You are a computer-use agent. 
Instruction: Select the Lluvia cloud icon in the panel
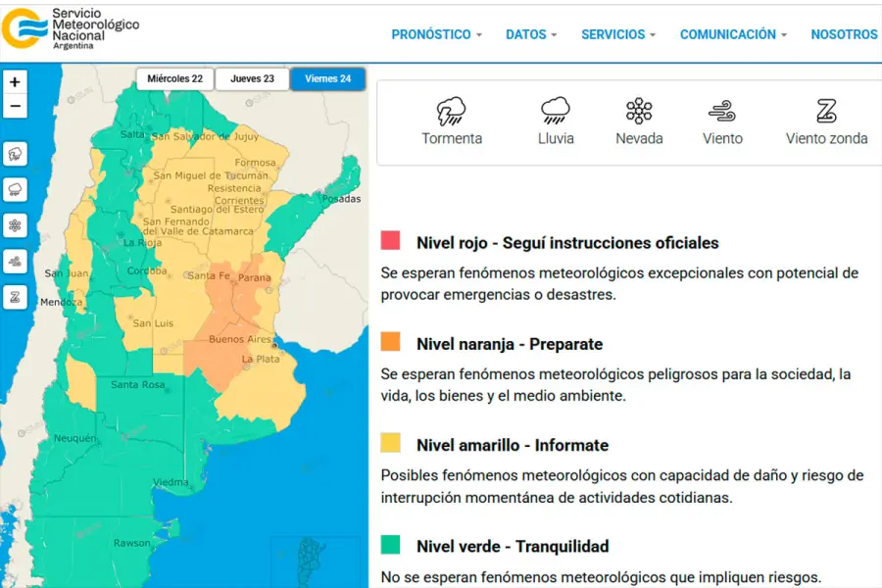pos(556,111)
